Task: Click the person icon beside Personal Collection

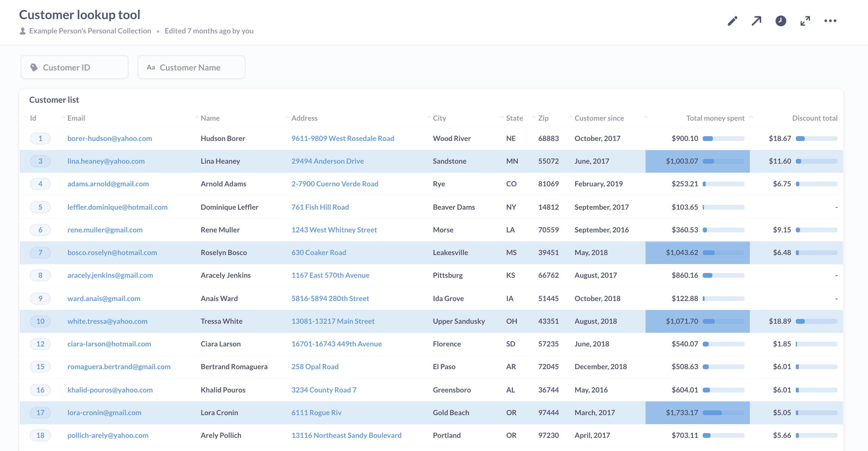Action: pyautogui.click(x=23, y=31)
